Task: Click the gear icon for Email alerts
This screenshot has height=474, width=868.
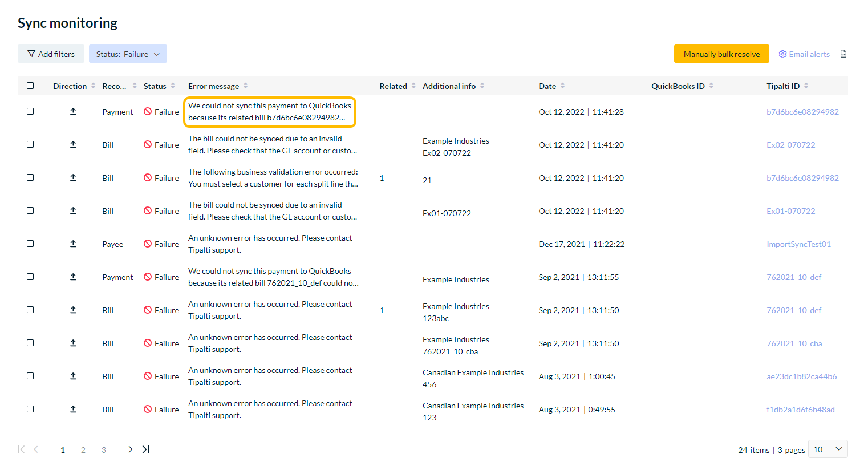Action: 782,54
